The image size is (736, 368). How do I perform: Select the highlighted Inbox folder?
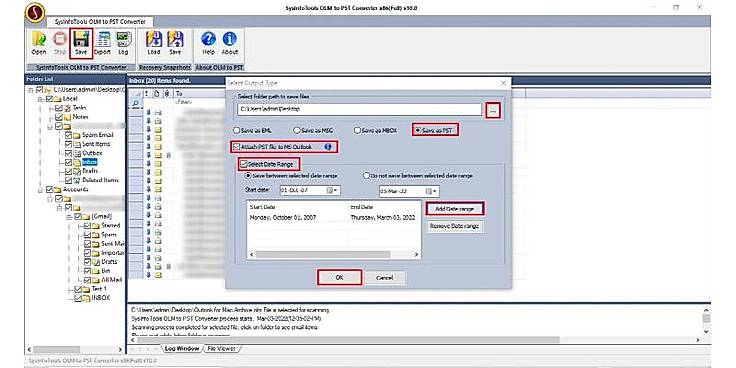coord(90,162)
